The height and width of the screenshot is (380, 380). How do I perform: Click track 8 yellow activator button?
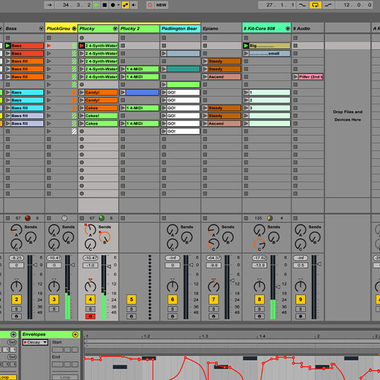(x=259, y=299)
